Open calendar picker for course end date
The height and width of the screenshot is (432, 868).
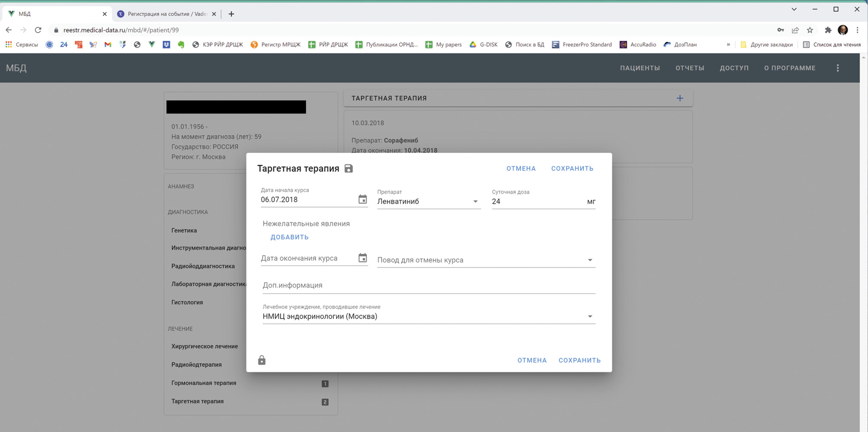click(x=363, y=258)
